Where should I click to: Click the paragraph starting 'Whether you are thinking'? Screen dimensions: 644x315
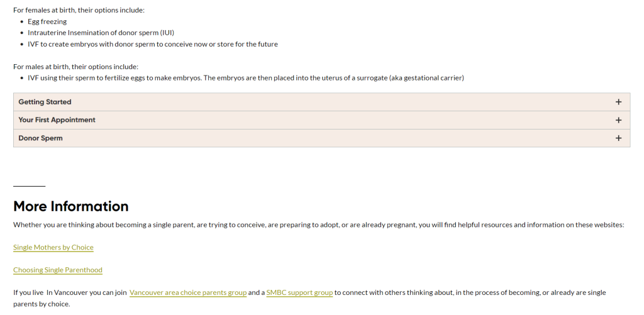click(318, 225)
